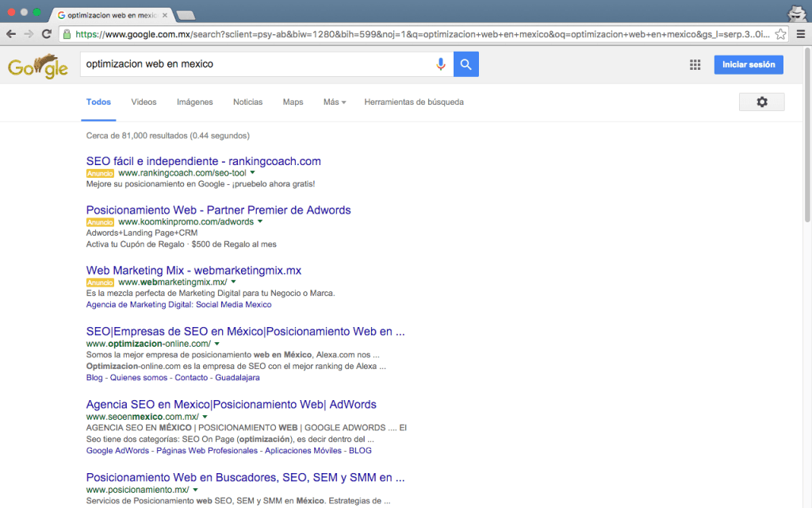Open the Guadalajara sitelink
This screenshot has width=812, height=508.
click(237, 378)
